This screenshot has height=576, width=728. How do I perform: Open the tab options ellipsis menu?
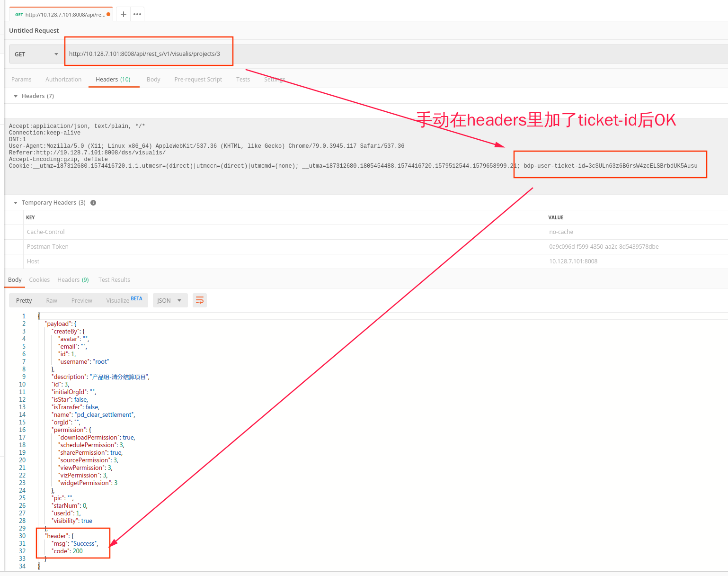point(137,14)
